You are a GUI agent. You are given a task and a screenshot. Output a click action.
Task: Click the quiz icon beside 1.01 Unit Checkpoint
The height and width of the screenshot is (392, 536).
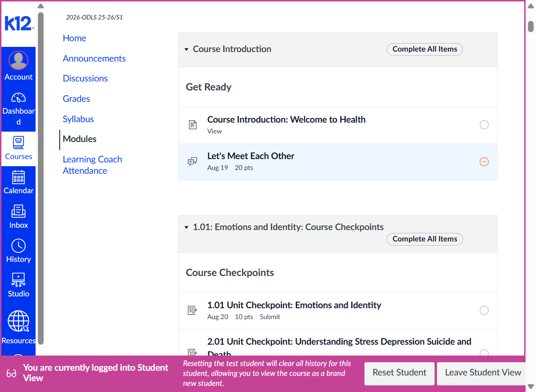pyautogui.click(x=192, y=310)
